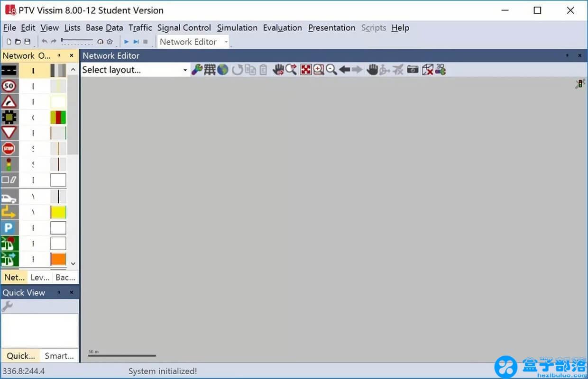Select the Desired Speed Decisions icon
This screenshot has width=588, height=379.
coord(9,86)
